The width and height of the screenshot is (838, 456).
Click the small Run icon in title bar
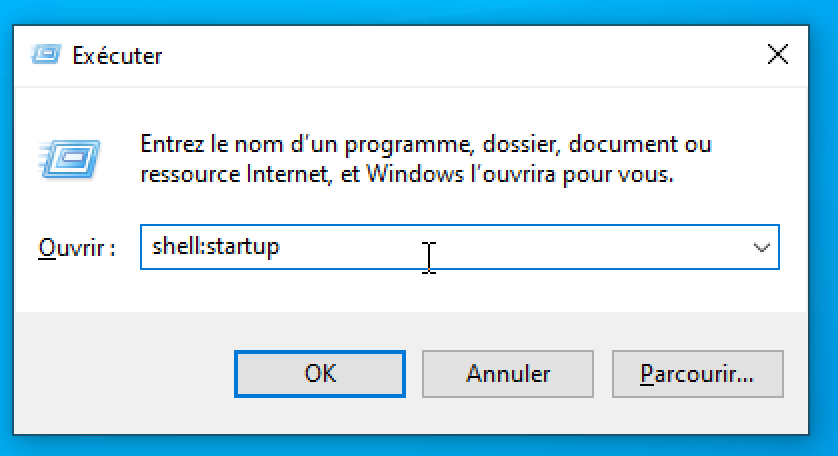click(46, 55)
